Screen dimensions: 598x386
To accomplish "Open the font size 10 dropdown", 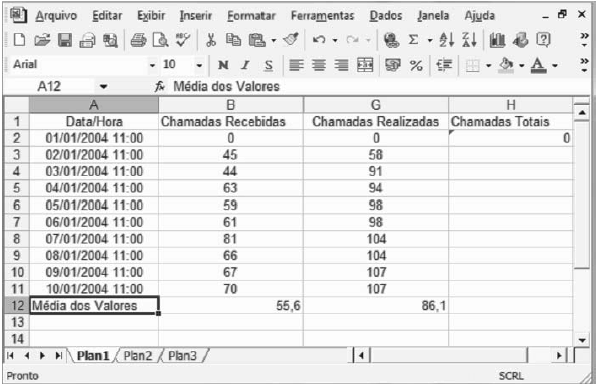I will pyautogui.click(x=199, y=66).
